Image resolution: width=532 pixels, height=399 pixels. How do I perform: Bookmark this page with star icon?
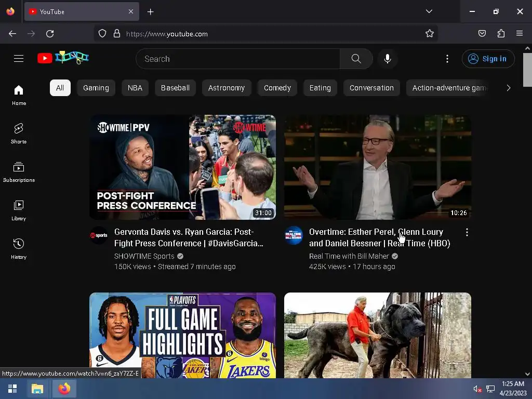(x=430, y=33)
